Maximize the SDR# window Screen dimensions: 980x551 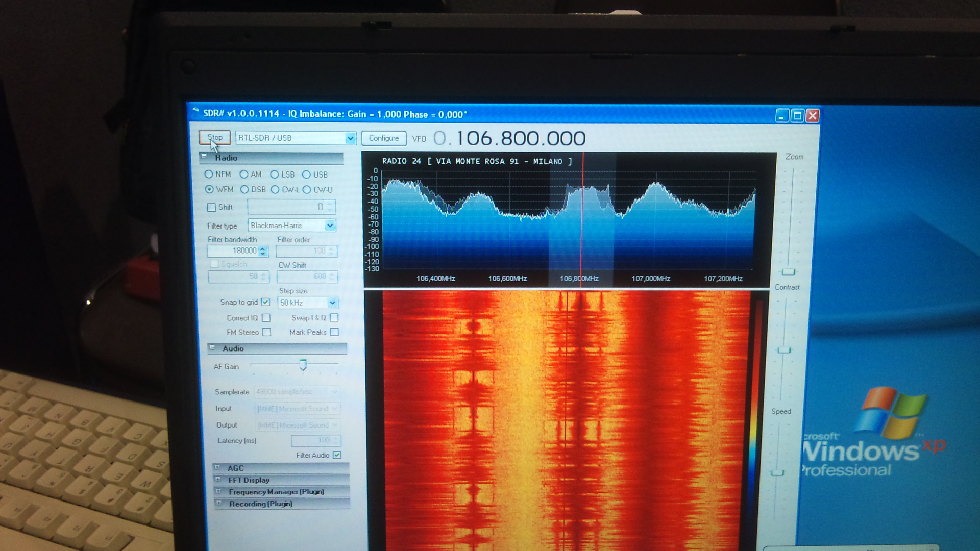coord(797,116)
